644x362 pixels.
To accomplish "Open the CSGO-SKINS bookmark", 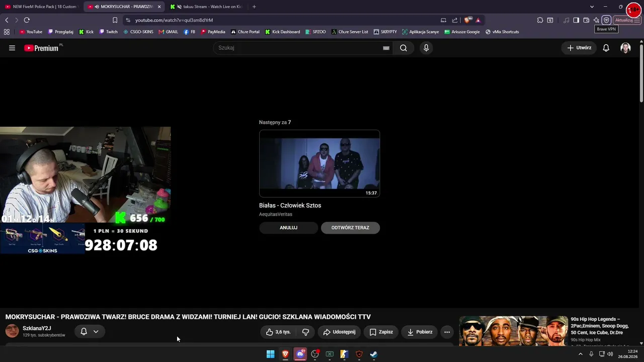I will click(x=138, y=32).
